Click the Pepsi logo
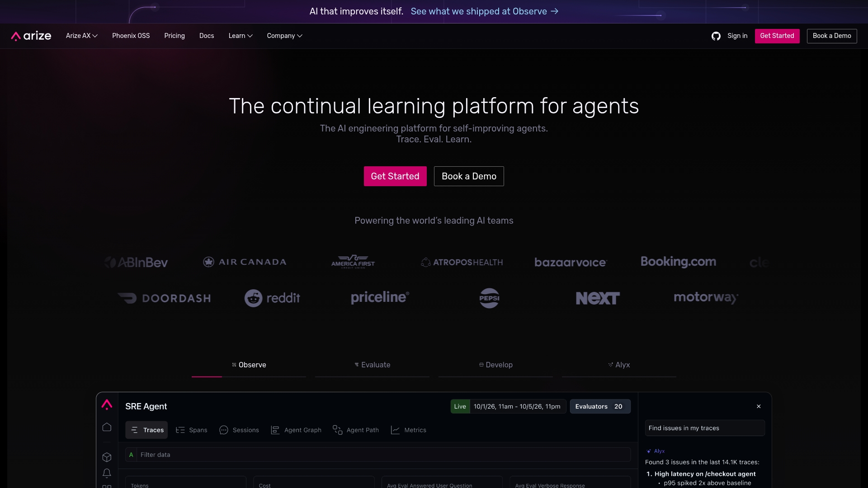Screen dimensions: 868x488 pyautogui.click(x=489, y=298)
